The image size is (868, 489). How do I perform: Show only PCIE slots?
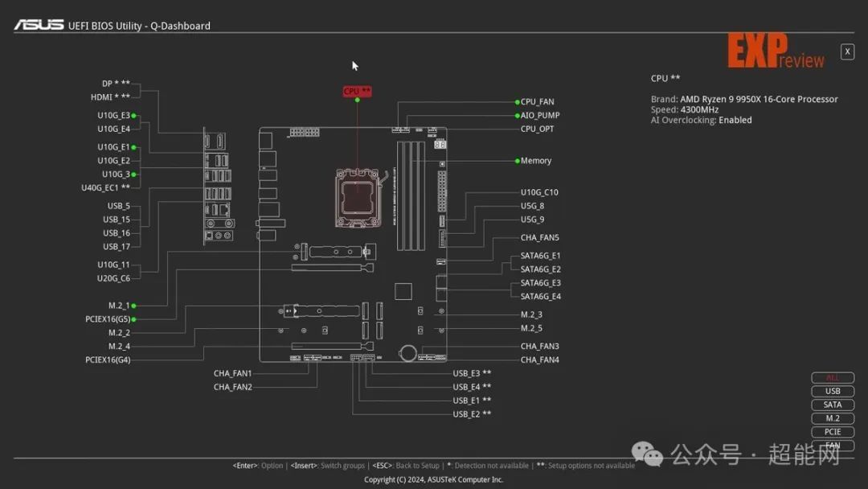pyautogui.click(x=833, y=432)
